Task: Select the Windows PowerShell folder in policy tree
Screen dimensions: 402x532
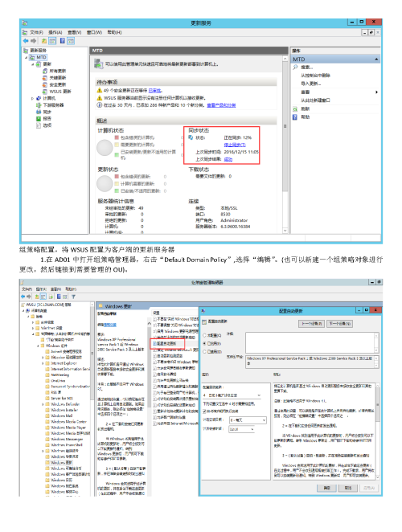Action: point(66,444)
